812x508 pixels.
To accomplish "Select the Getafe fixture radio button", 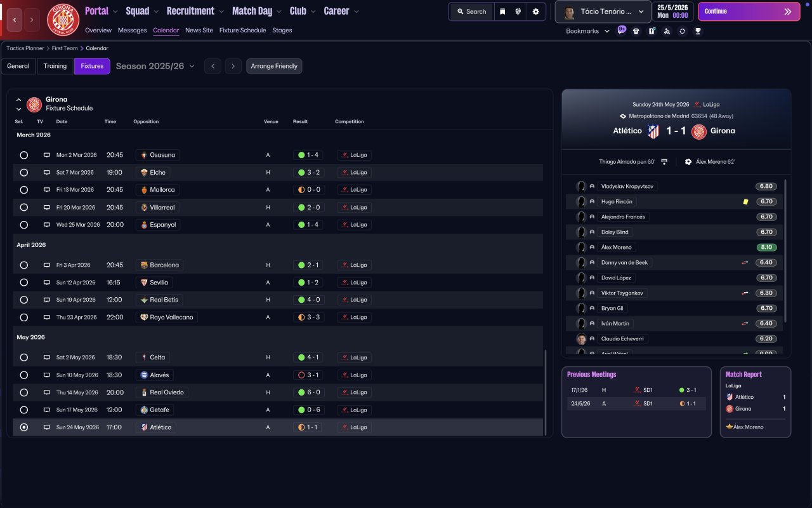I will click(x=24, y=410).
